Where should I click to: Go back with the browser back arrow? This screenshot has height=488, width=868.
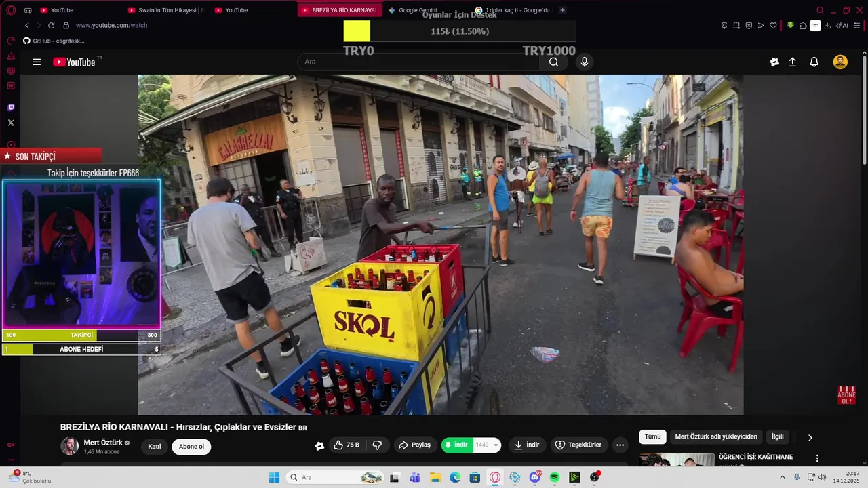click(27, 25)
